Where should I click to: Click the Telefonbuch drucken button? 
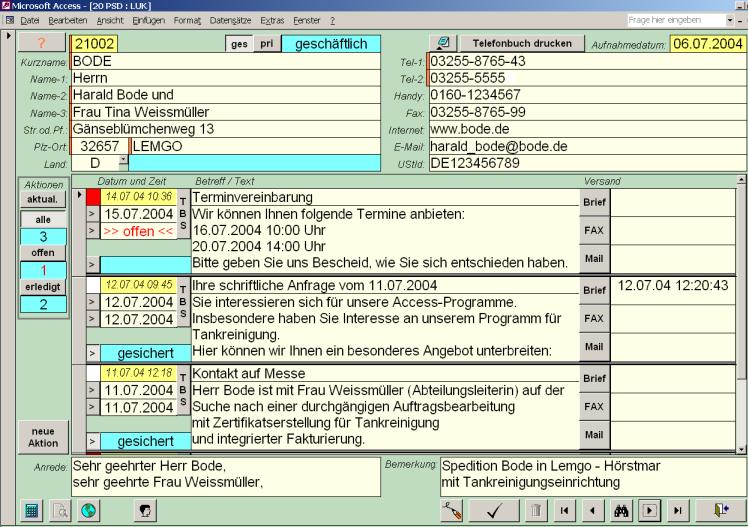pyautogui.click(x=522, y=44)
